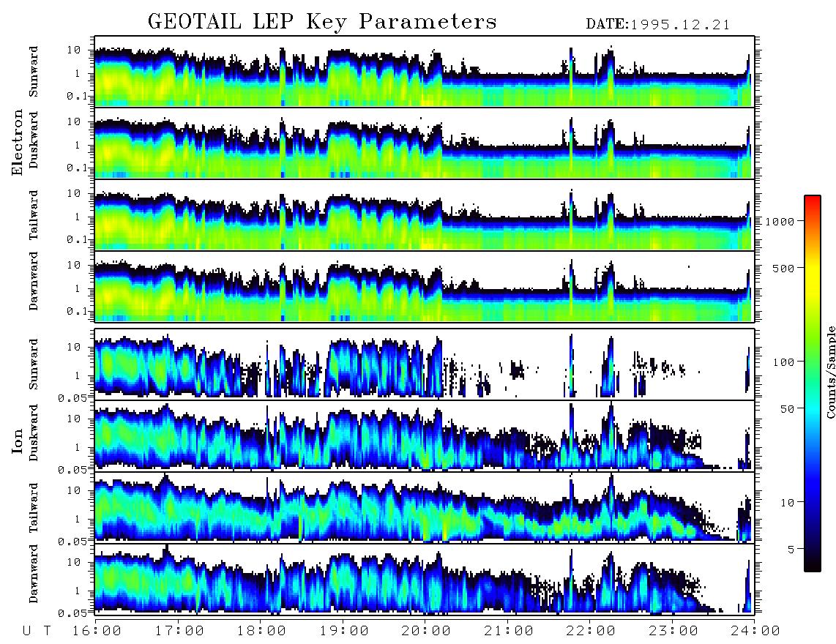Select the vertical "Ion" group label
Image resolution: width=836 pixels, height=644 pixels.
tap(18, 441)
